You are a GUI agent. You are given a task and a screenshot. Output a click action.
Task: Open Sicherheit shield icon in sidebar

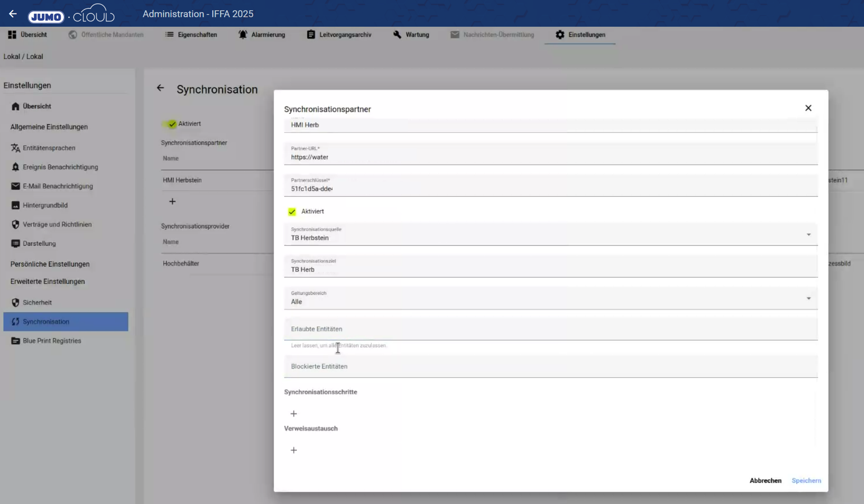coord(16,302)
